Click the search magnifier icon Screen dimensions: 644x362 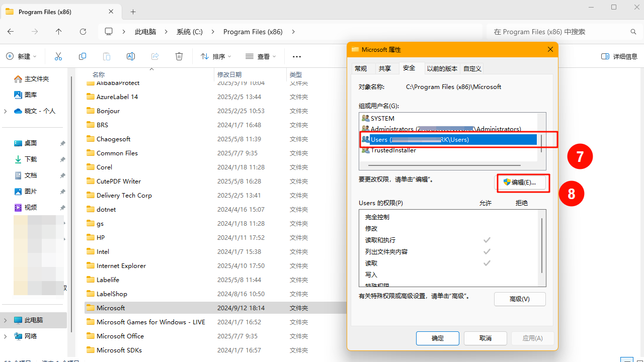(633, 32)
